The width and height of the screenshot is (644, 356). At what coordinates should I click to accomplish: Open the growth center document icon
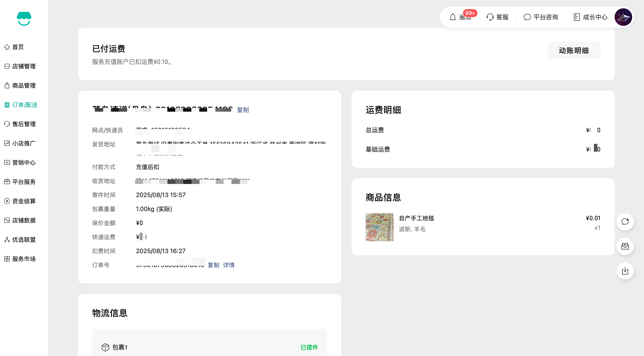tap(576, 17)
